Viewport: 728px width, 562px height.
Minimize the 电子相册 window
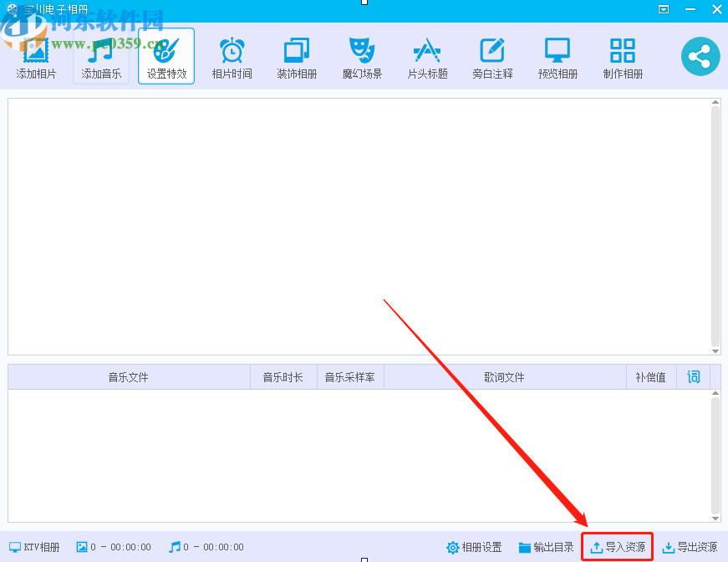[x=690, y=9]
